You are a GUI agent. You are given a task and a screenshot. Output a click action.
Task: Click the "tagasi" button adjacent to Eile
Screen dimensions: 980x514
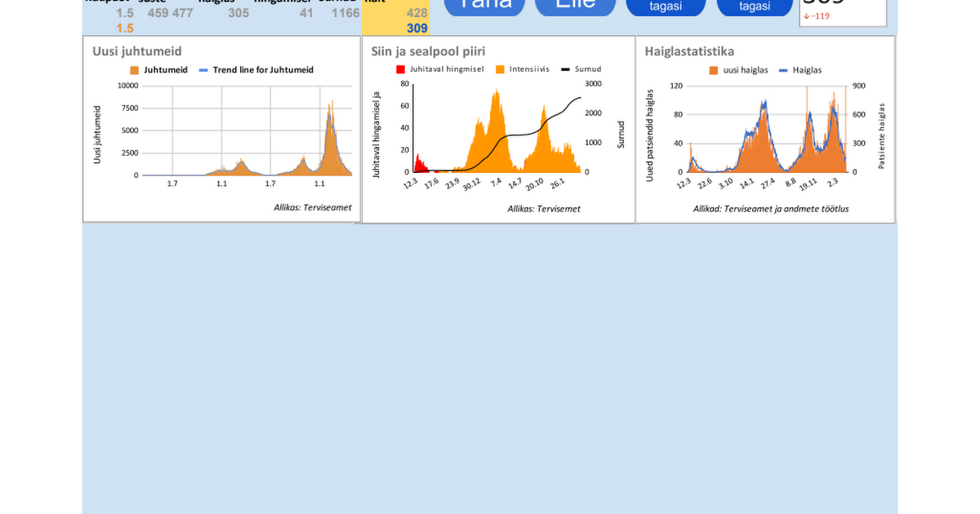[666, 7]
